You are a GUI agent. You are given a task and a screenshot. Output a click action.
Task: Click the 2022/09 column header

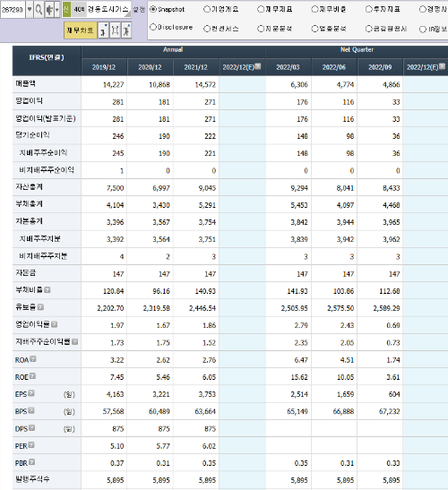tap(380, 67)
